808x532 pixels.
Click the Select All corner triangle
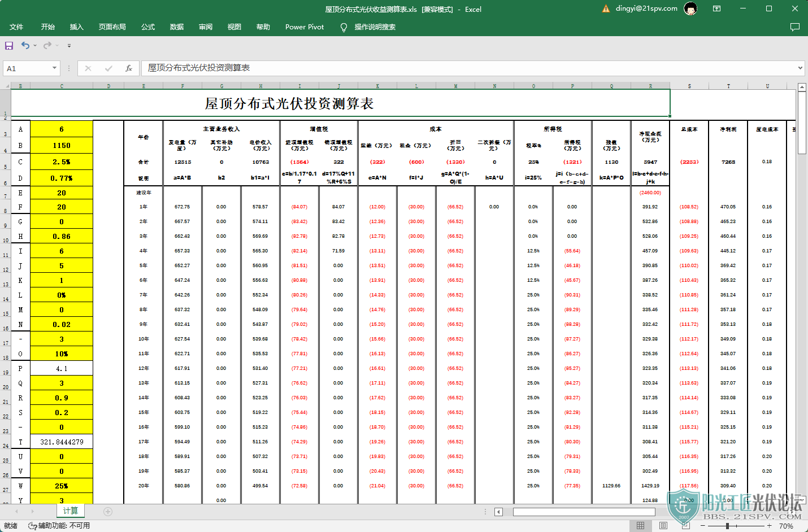pos(7,86)
